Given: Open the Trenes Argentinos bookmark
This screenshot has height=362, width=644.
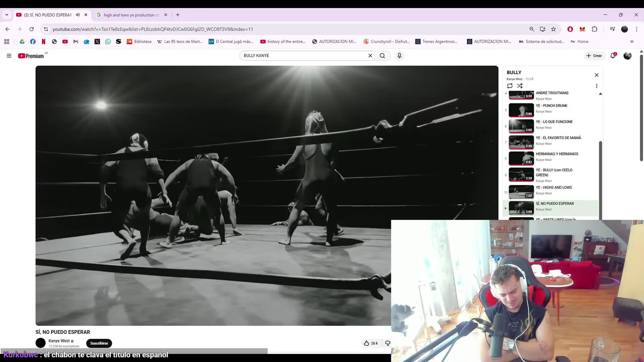Looking at the screenshot, I should (436, 42).
